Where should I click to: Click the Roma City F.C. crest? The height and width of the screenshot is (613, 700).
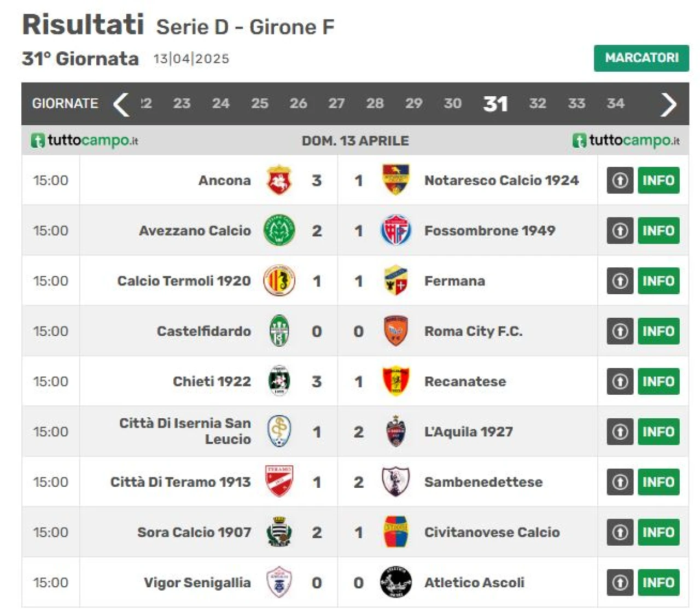[x=395, y=331]
